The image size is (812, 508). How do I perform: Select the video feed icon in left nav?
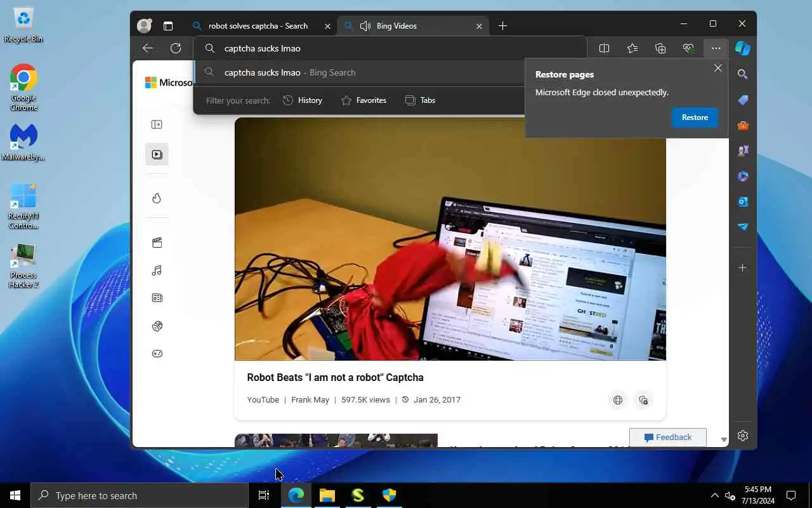click(x=157, y=154)
